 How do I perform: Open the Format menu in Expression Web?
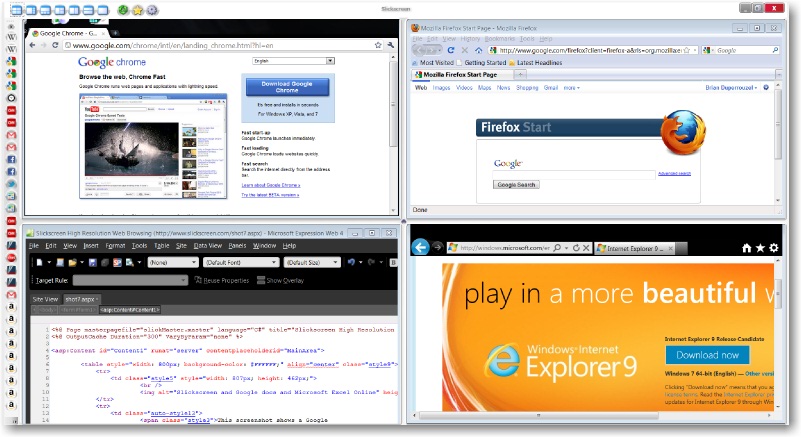tap(115, 246)
